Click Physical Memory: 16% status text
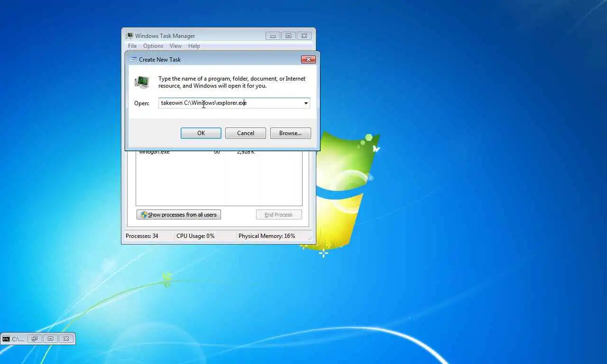Image resolution: width=607 pixels, height=364 pixels. tap(267, 236)
